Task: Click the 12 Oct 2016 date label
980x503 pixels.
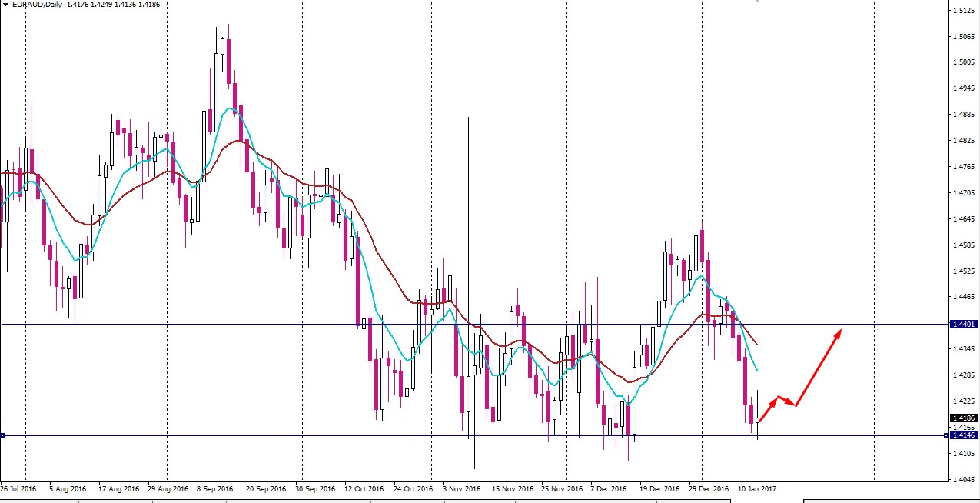Action: pyautogui.click(x=364, y=488)
